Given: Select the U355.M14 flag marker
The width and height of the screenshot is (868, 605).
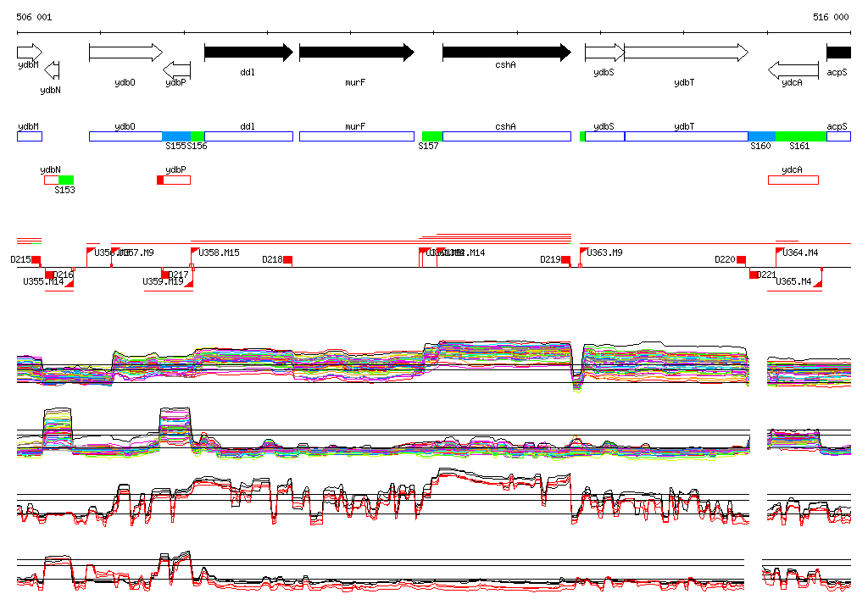Looking at the screenshot, I should [x=70, y=282].
